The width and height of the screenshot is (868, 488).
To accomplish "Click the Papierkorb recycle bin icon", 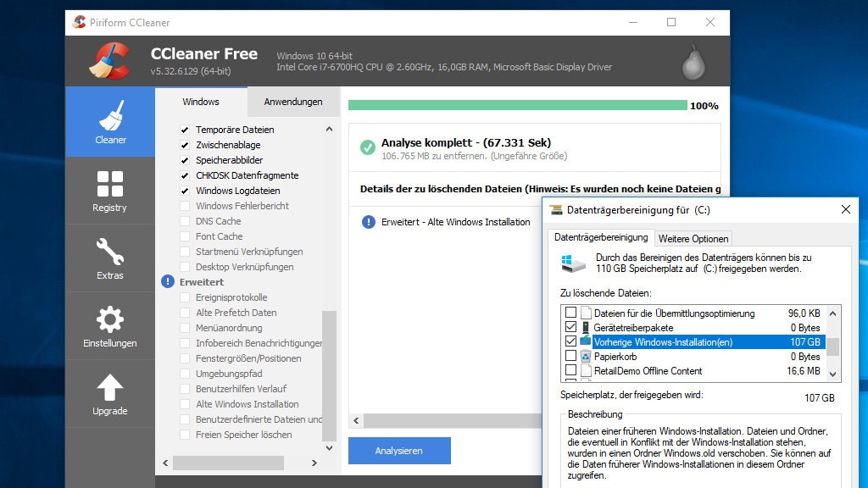I will [586, 357].
